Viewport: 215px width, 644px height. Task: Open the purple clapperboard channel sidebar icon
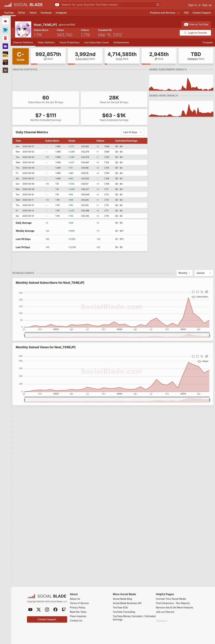tap(5, 46)
